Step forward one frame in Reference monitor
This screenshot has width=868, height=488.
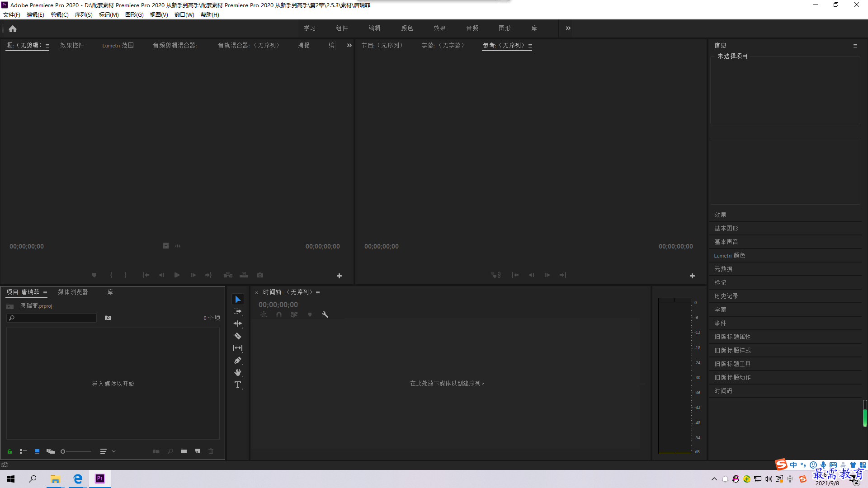pos(547,275)
